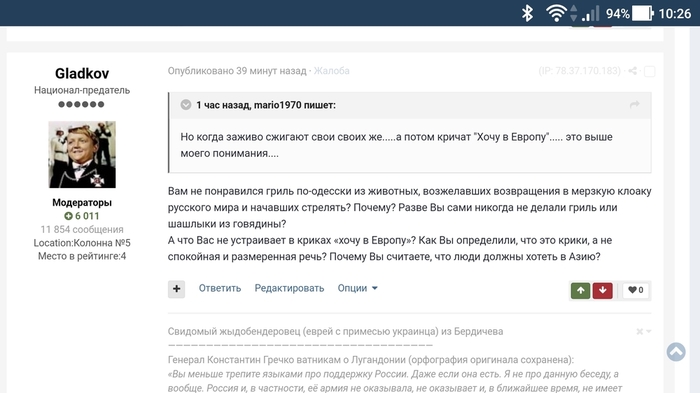Click the Bluetooth status icon
Viewport: 700px width, 393px height.
point(527,13)
